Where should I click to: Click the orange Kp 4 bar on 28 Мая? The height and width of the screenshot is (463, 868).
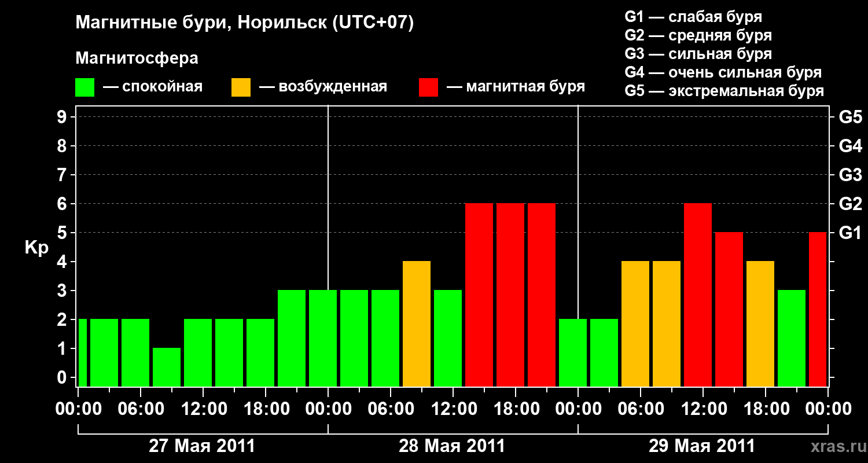(417, 324)
